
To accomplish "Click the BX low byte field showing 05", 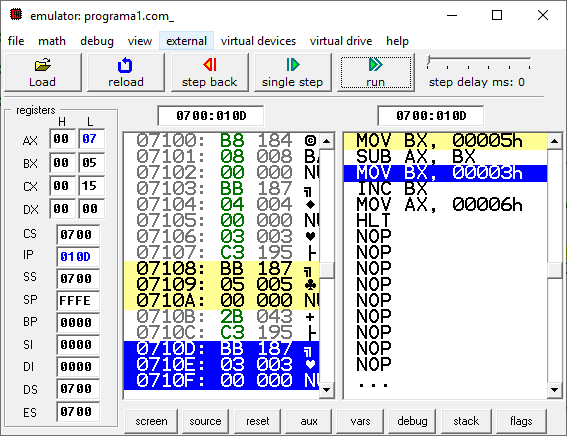I will [x=91, y=163].
